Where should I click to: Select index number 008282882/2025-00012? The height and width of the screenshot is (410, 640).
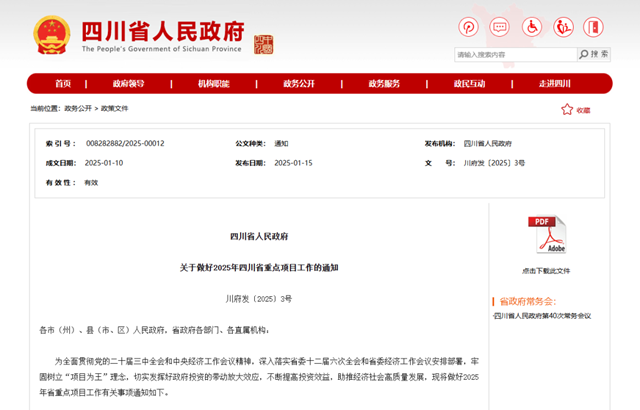(x=125, y=144)
